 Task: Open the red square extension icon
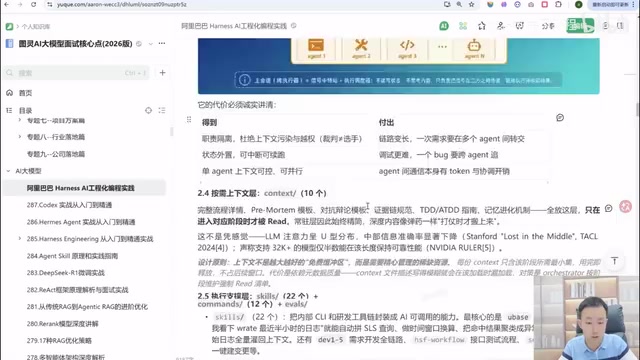click(544, 4)
